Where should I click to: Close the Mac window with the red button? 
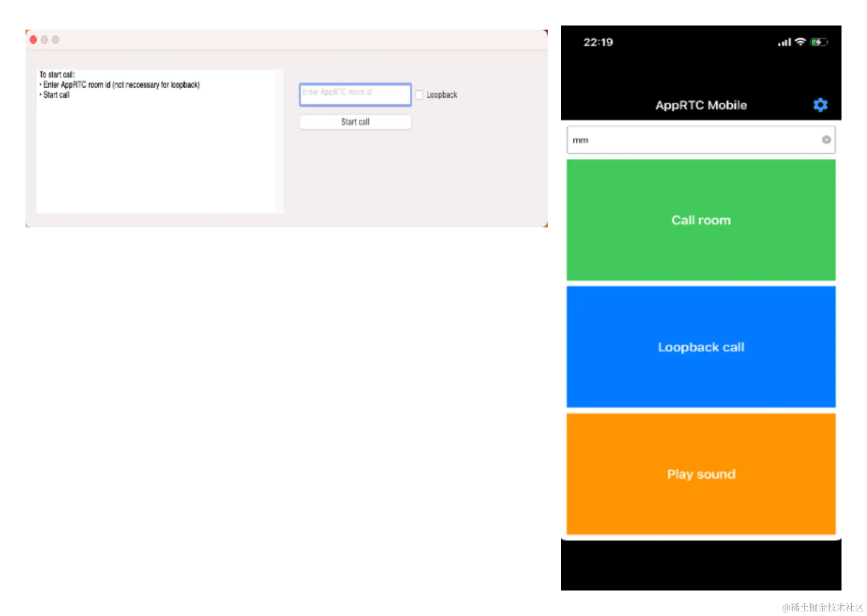[33, 40]
